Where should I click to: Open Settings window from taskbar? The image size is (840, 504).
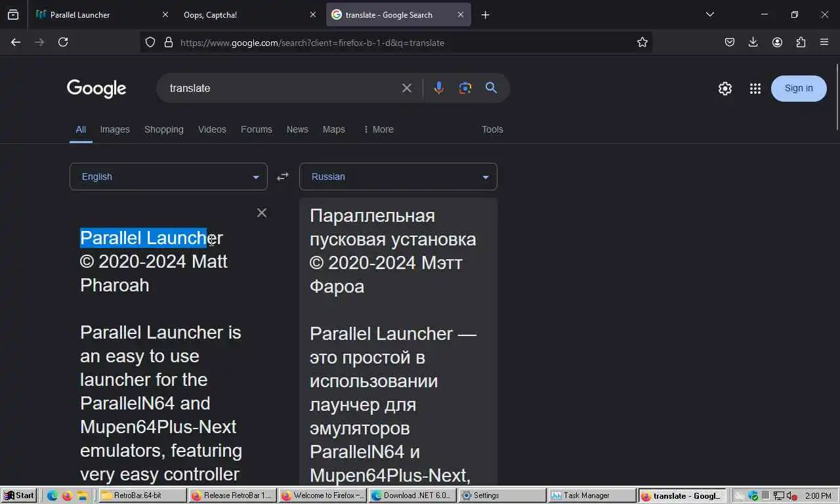click(x=502, y=495)
